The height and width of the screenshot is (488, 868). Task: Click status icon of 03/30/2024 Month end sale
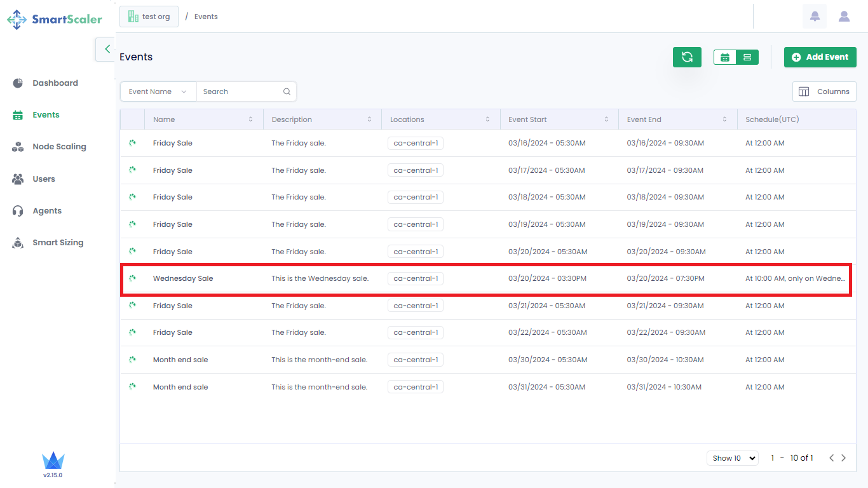coord(132,360)
